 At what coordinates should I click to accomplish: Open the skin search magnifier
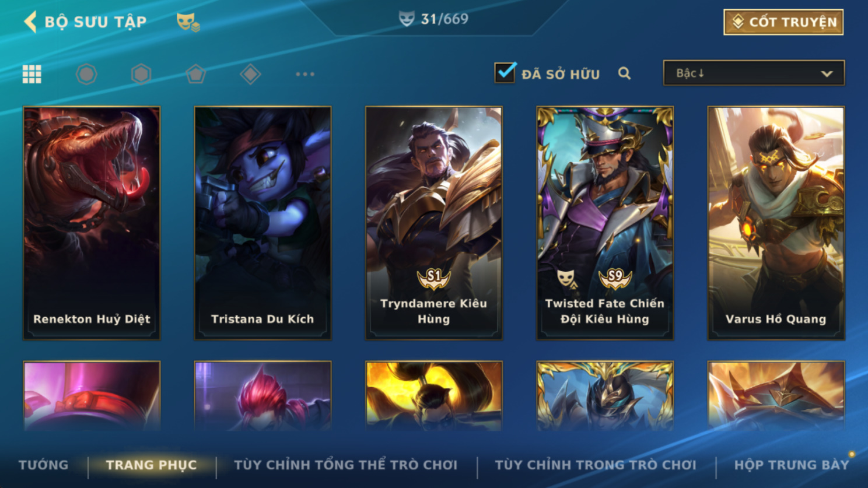624,73
